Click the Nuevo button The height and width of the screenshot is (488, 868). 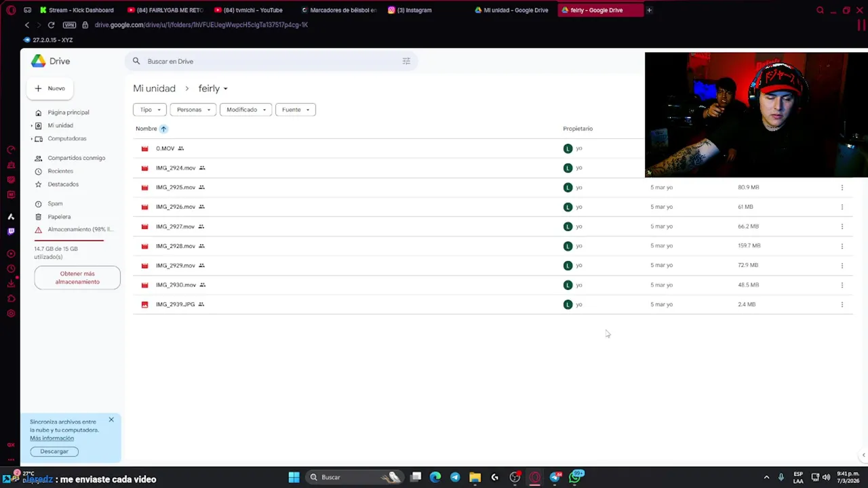click(50, 89)
